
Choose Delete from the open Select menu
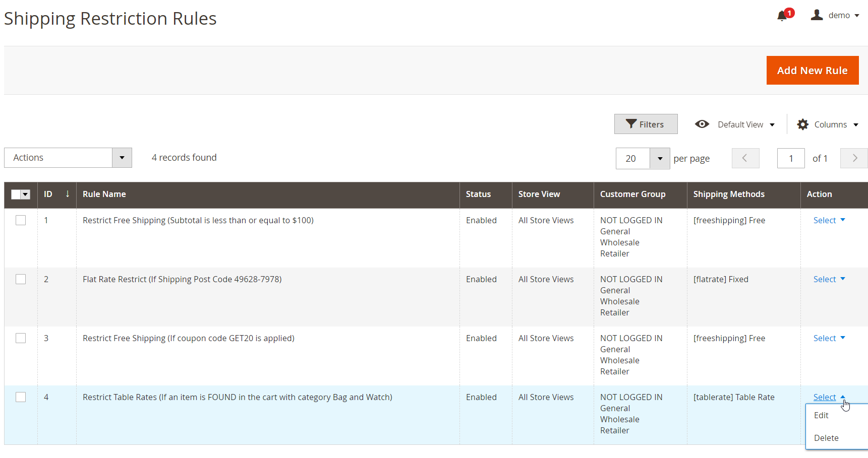tap(826, 438)
